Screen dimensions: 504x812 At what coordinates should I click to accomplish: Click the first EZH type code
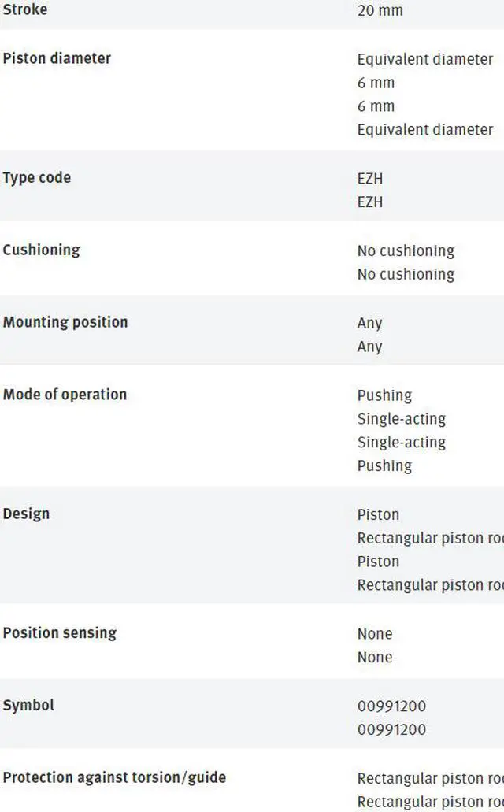pyautogui.click(x=370, y=179)
